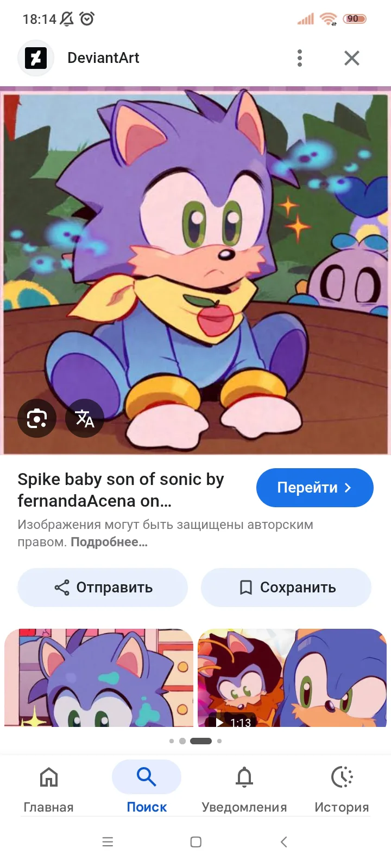The height and width of the screenshot is (868, 391).
Task: Save image with Сохранить button
Action: click(286, 588)
